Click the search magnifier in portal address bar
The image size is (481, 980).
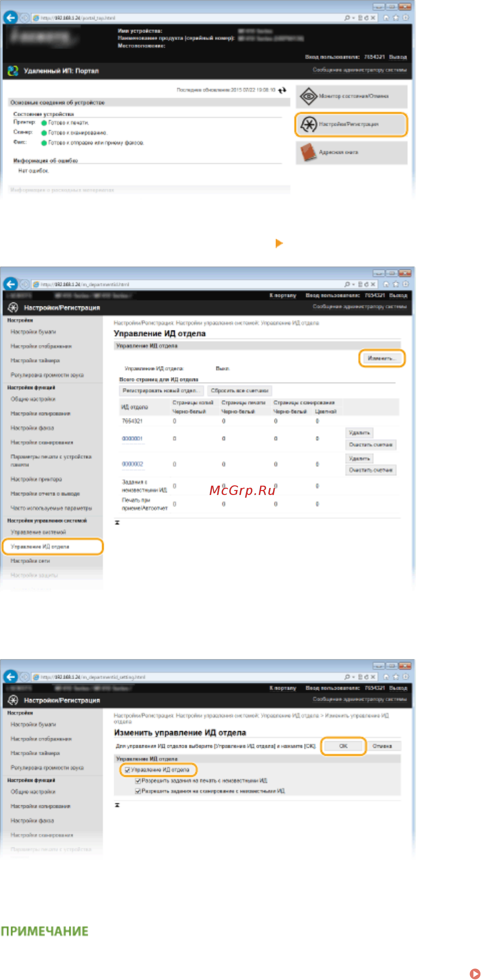[347, 18]
